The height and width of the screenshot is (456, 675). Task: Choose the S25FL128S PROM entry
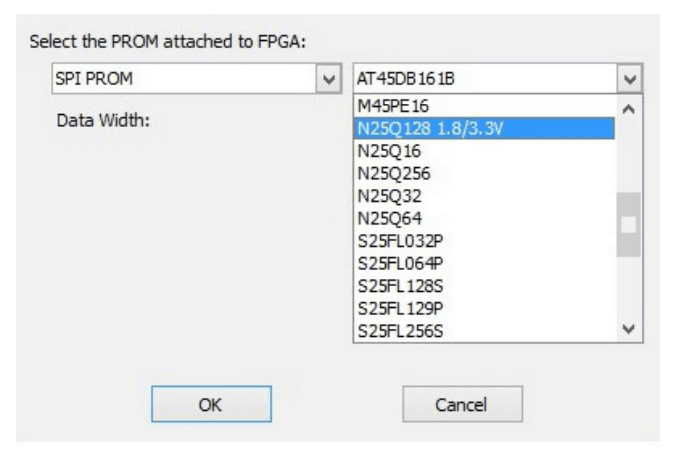(x=393, y=283)
